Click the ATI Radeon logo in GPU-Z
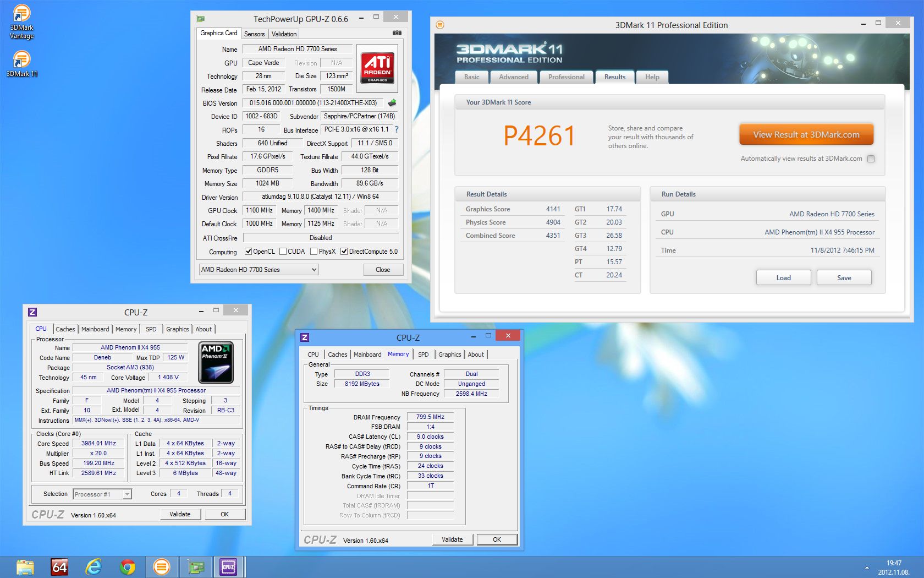Screen dimensions: 924x578 pos(377,68)
